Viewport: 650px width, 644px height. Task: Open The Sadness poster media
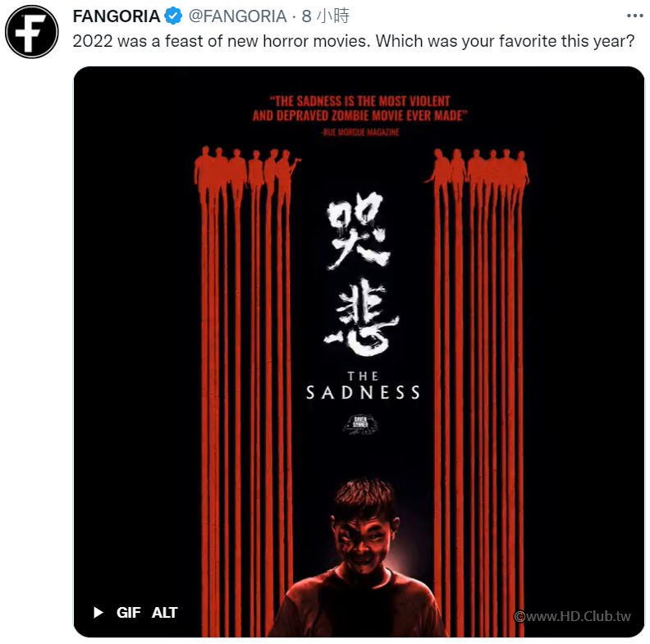[359, 351]
